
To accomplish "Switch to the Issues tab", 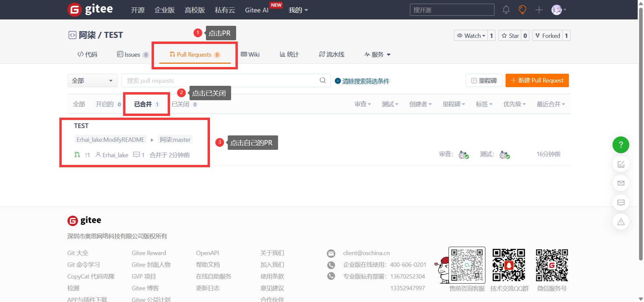I will 132,55.
